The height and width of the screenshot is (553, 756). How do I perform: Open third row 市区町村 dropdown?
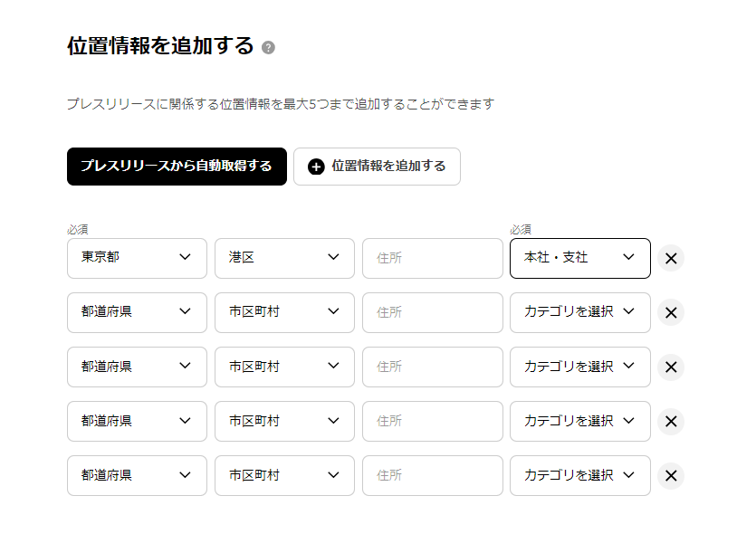(284, 367)
